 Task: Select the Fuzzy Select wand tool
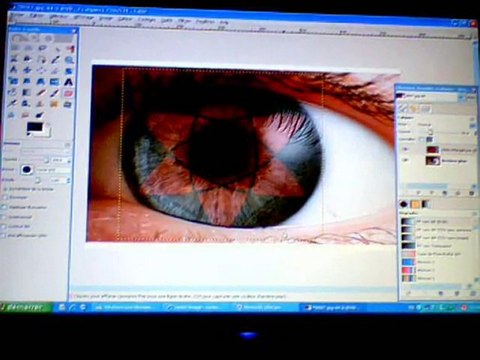[x=56, y=49]
